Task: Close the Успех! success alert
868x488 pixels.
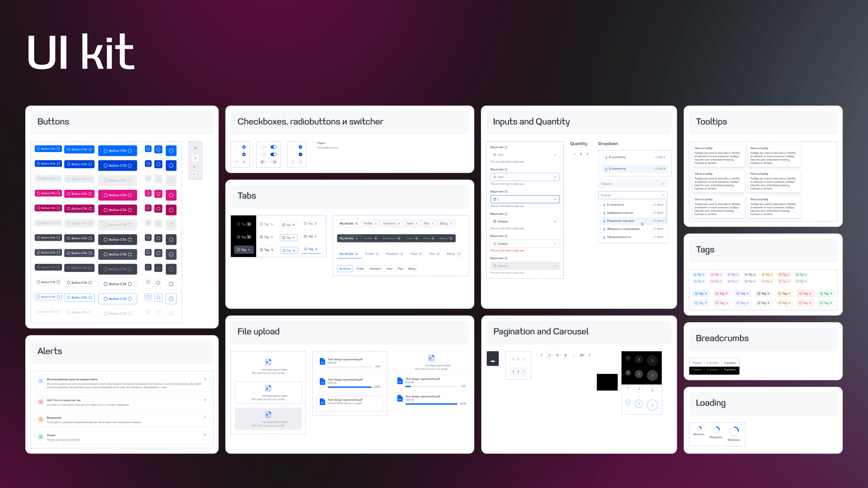Action: coord(205,435)
